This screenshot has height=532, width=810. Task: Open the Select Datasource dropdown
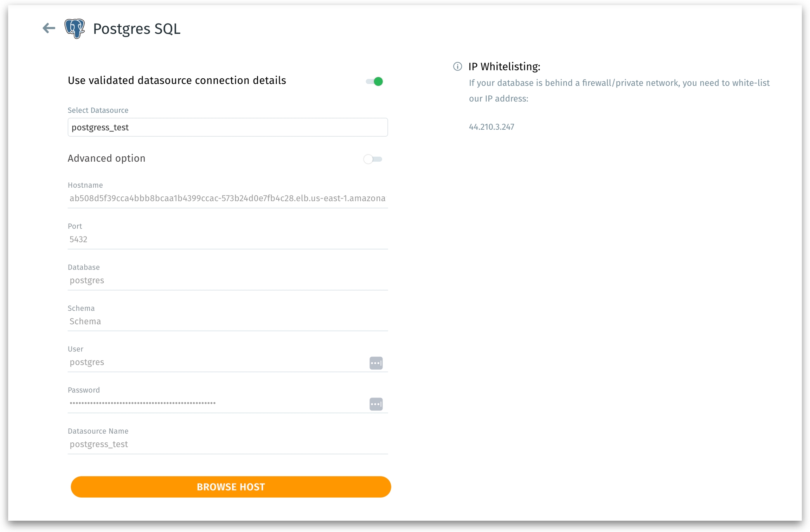pos(227,127)
